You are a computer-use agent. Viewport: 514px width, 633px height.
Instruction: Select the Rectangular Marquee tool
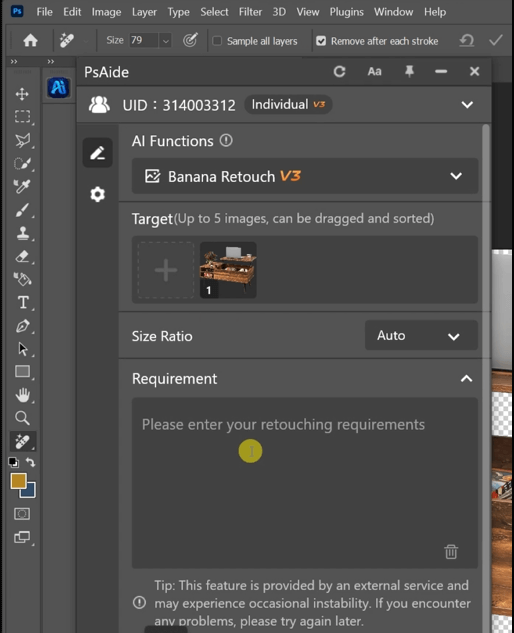22,117
